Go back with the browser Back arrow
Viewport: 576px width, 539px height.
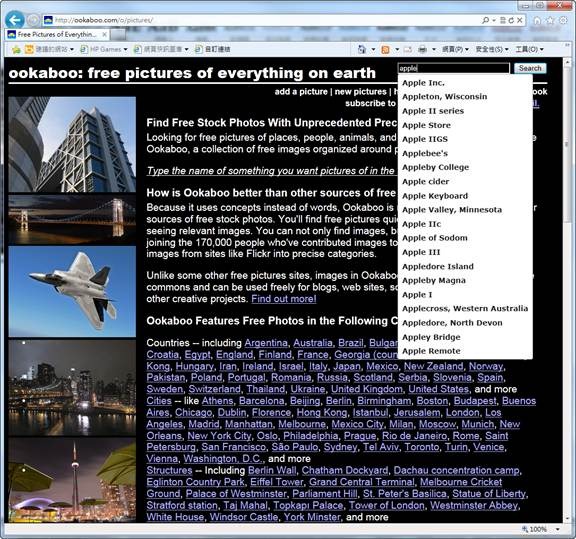15,19
